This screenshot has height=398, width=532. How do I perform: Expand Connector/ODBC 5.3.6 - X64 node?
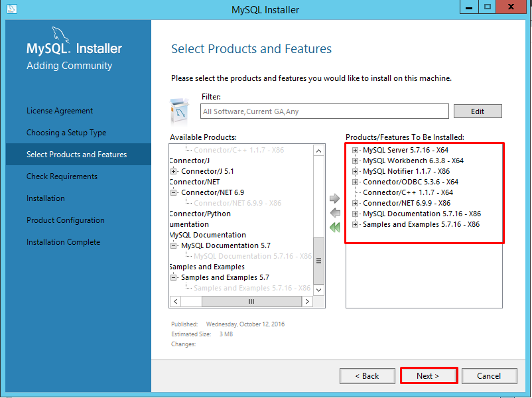tap(355, 182)
